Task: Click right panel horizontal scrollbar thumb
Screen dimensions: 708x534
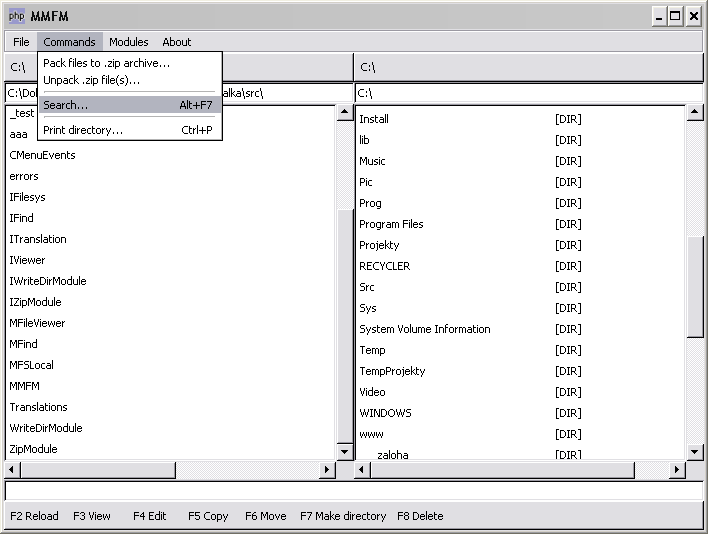Action: (x=503, y=470)
